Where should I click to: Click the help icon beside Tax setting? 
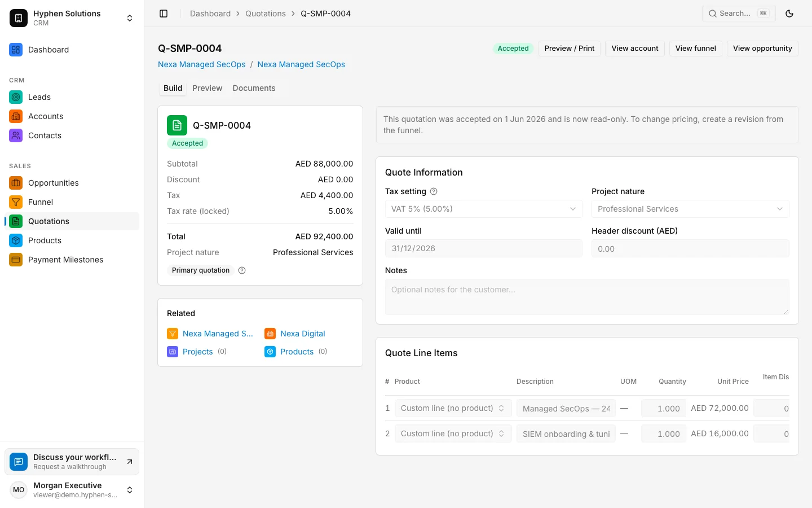tap(434, 191)
